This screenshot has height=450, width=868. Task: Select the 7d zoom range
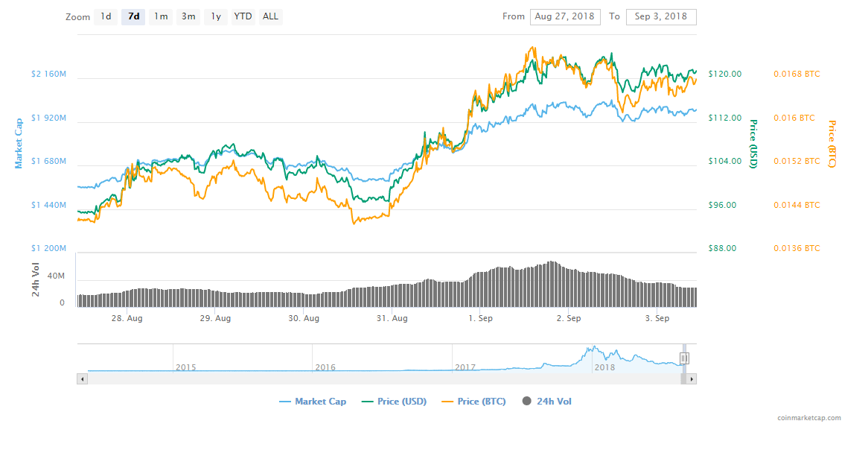tap(133, 16)
